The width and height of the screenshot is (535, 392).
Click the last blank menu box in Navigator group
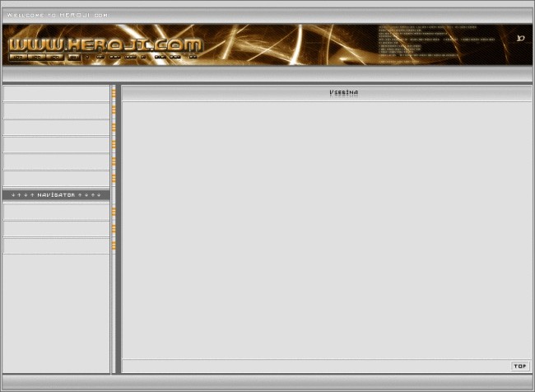click(x=56, y=245)
